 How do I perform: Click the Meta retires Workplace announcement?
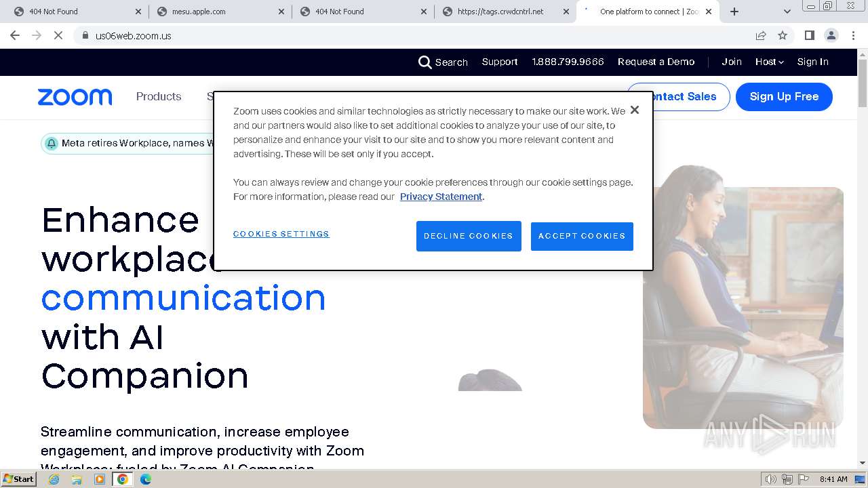[138, 143]
